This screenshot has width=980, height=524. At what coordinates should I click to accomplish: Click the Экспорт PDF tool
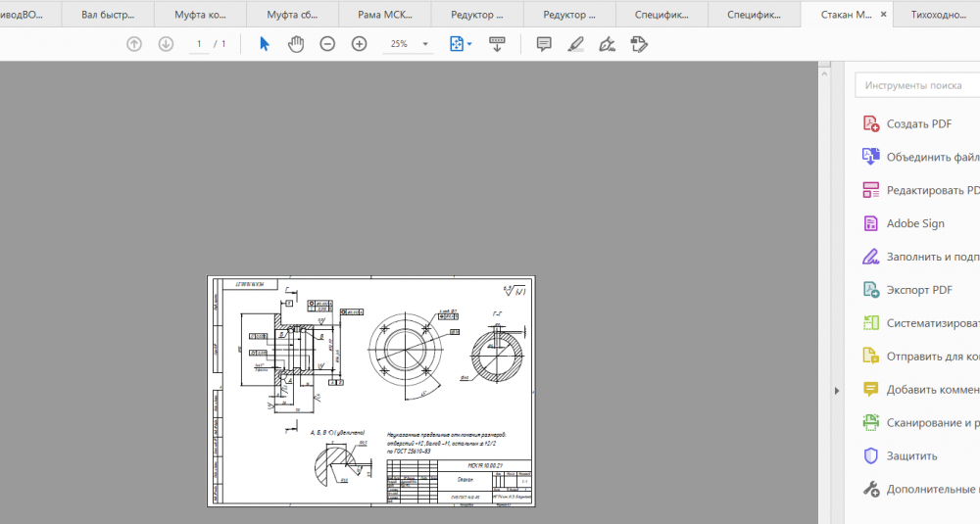(919, 290)
